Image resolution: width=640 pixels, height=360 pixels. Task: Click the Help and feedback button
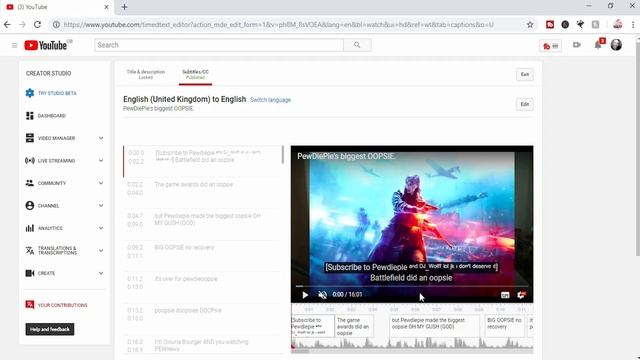tap(50, 329)
